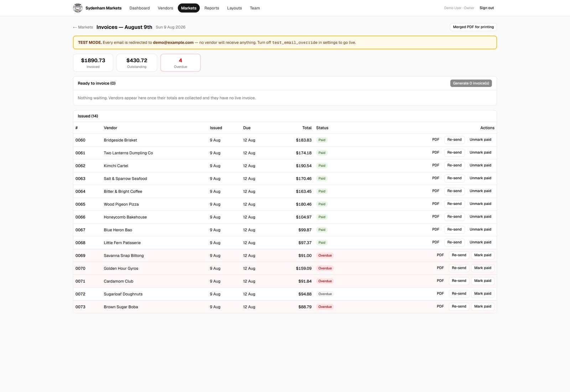The width and height of the screenshot is (570, 392).
Task: Click the Paid badge for Kimchi Cartel
Action: (322, 166)
